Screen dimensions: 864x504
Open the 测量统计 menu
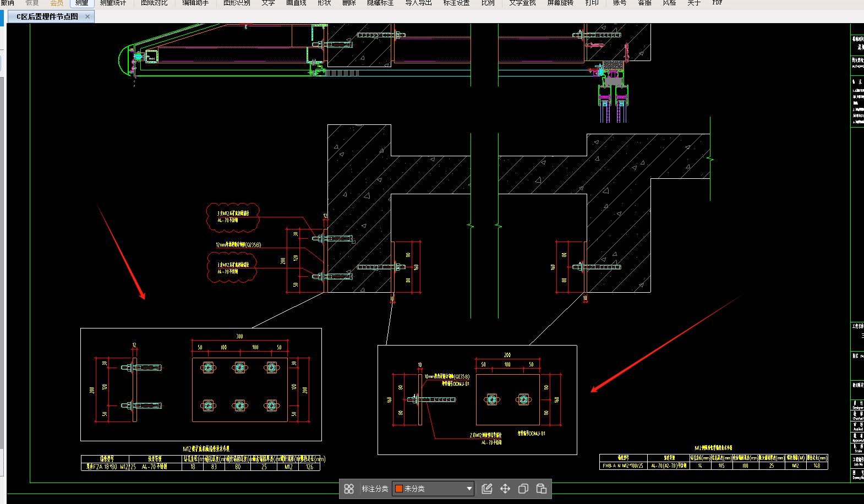pyautogui.click(x=113, y=3)
